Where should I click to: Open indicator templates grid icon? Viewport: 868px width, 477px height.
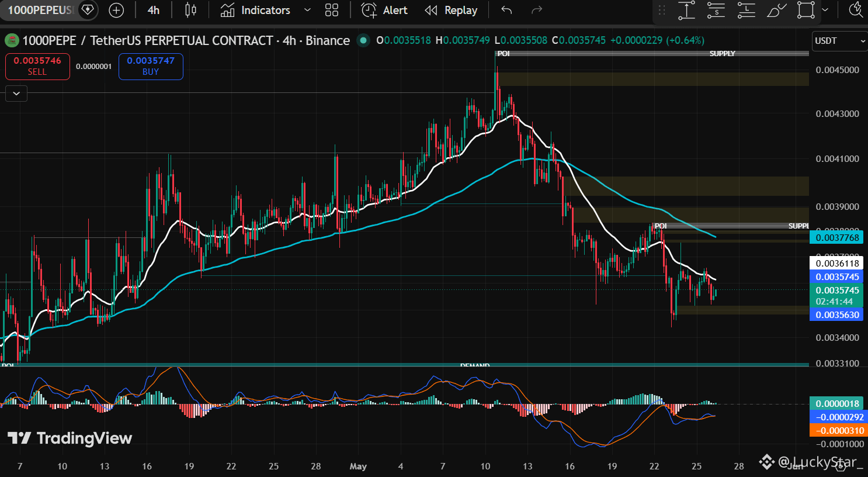click(x=332, y=10)
